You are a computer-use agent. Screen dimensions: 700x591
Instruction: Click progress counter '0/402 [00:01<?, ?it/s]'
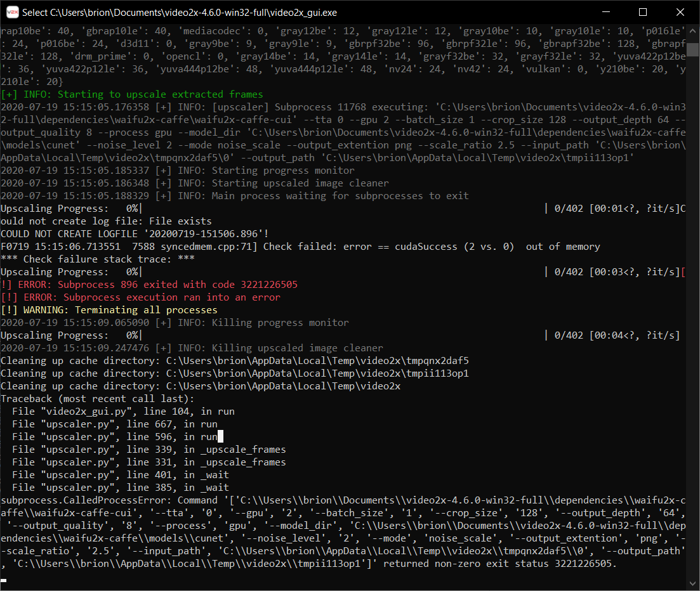pyautogui.click(x=617, y=209)
